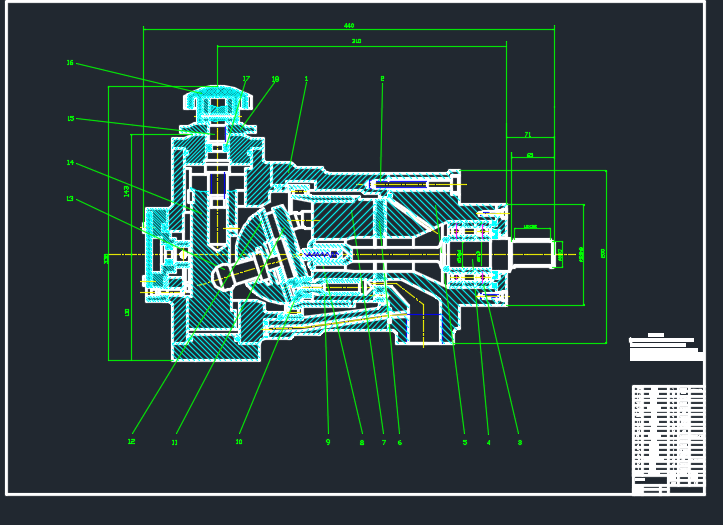The width and height of the screenshot is (723, 525).
Task: Click part callout number 13
Action: coord(70,198)
